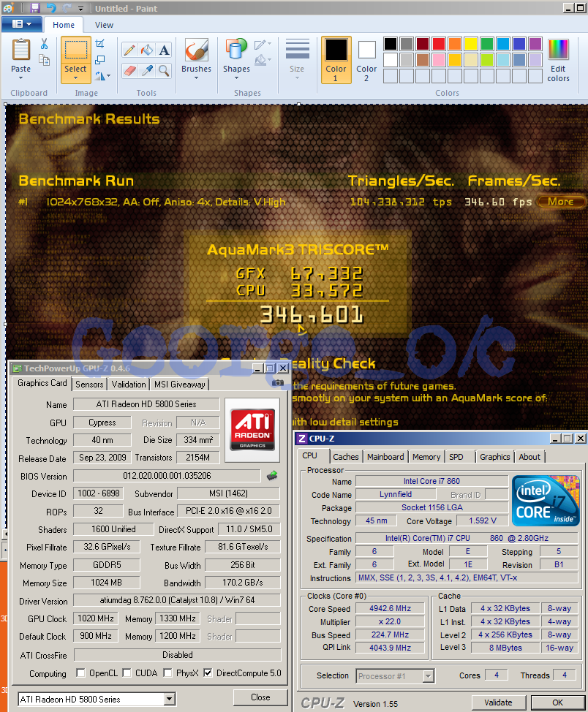This screenshot has width=588, height=712.
Task: Open the Graphics tab in CPU-Z
Action: coord(495,457)
